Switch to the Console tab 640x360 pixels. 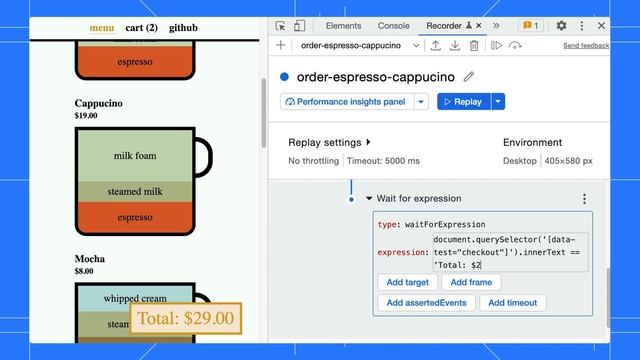point(393,26)
